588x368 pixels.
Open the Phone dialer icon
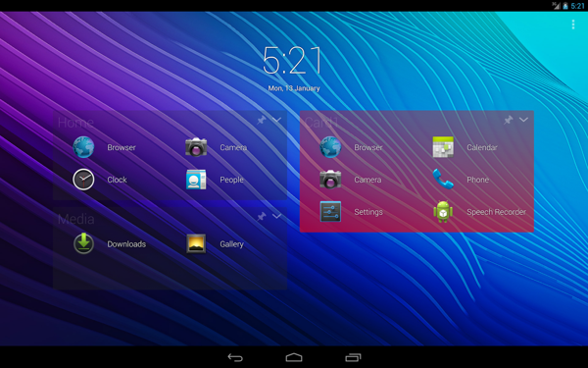443,179
